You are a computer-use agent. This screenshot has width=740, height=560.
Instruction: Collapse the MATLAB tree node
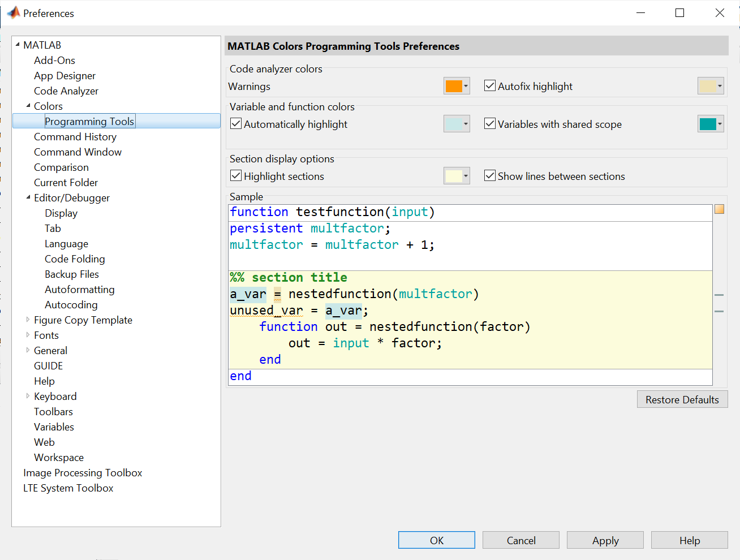[18, 45]
